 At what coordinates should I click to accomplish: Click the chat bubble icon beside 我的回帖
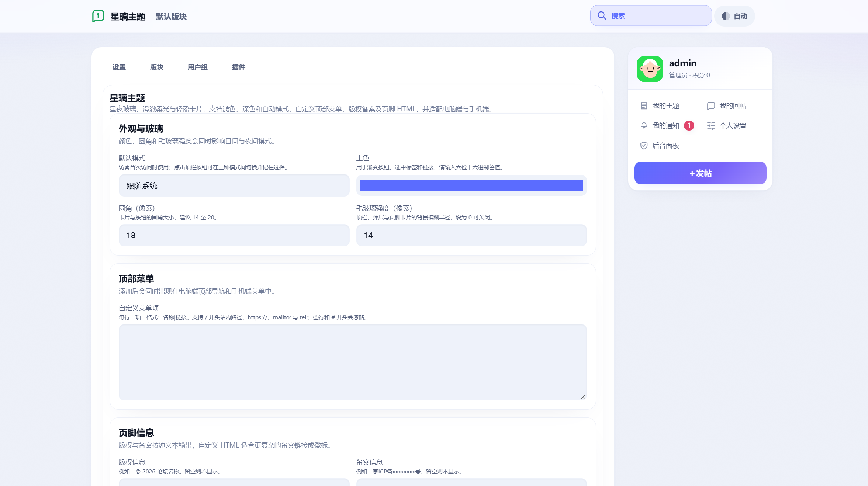click(711, 106)
